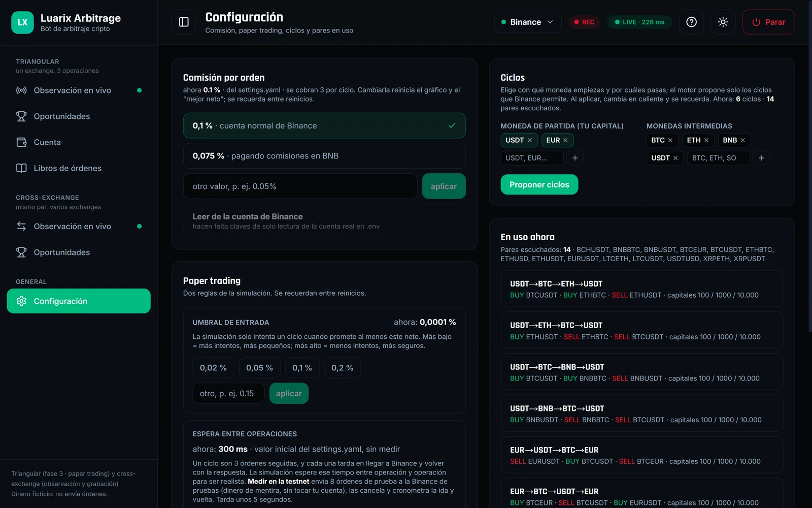Select 0,075 % BNB commission option
The width and height of the screenshot is (812, 508).
pos(324,156)
